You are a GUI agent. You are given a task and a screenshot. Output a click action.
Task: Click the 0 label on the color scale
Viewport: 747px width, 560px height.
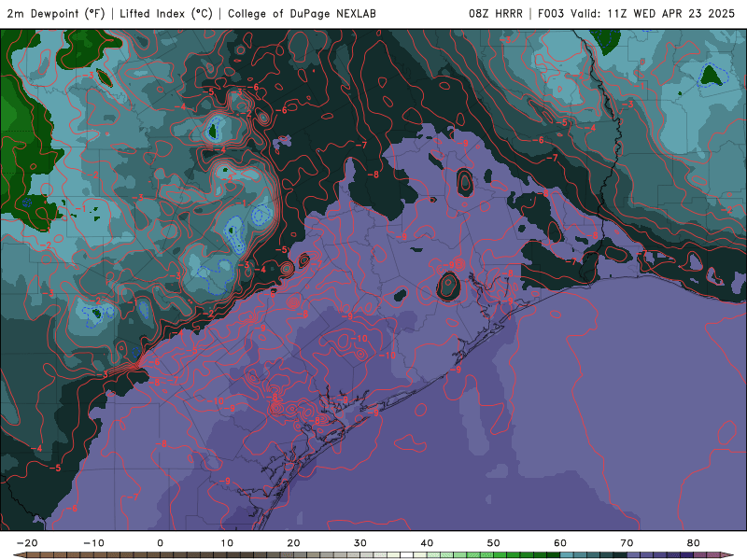[x=160, y=543]
